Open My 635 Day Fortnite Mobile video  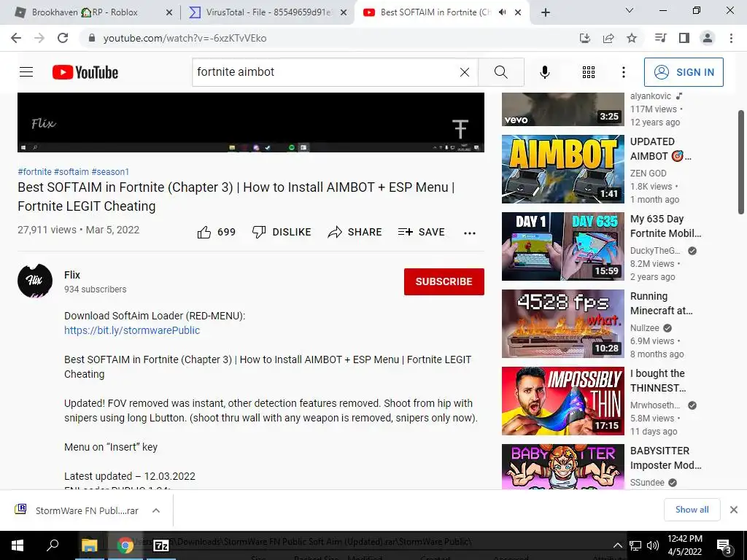pyautogui.click(x=562, y=246)
